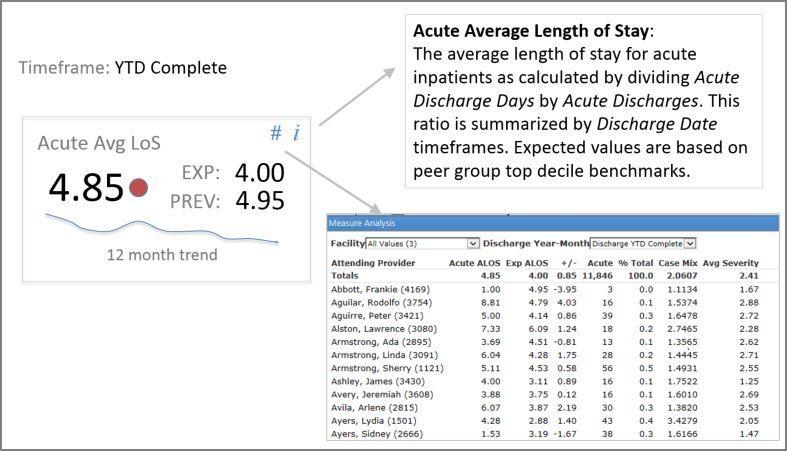Sort by the Exp ALOS column header

pyautogui.click(x=526, y=262)
